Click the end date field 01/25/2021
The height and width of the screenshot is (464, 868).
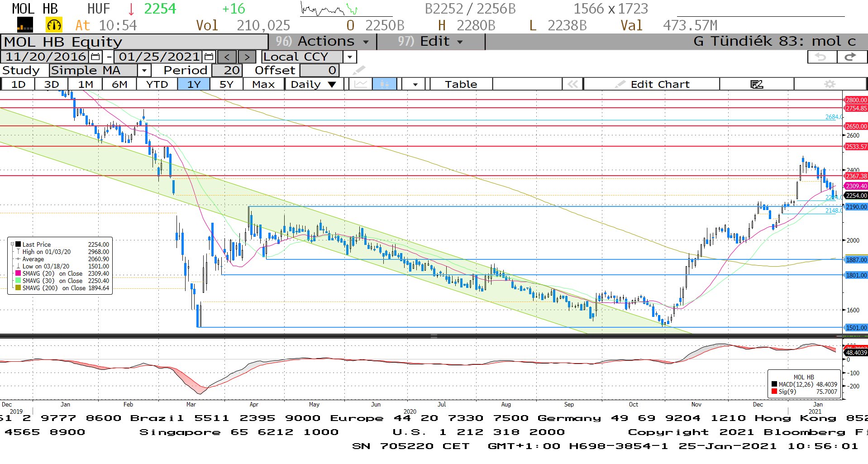click(159, 57)
